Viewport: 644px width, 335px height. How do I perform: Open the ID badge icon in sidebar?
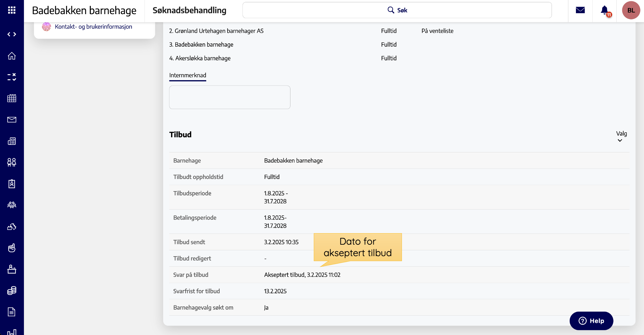coord(12,184)
